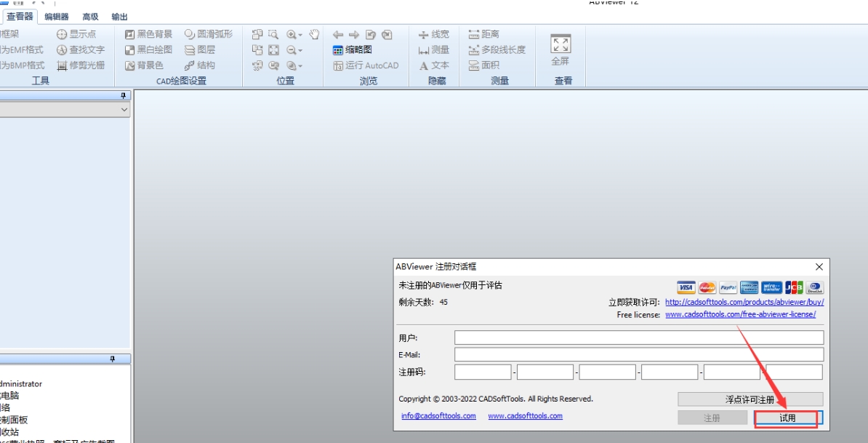The height and width of the screenshot is (443, 868).
Task: Click the info@cadsofttools.com email link
Action: (x=438, y=416)
